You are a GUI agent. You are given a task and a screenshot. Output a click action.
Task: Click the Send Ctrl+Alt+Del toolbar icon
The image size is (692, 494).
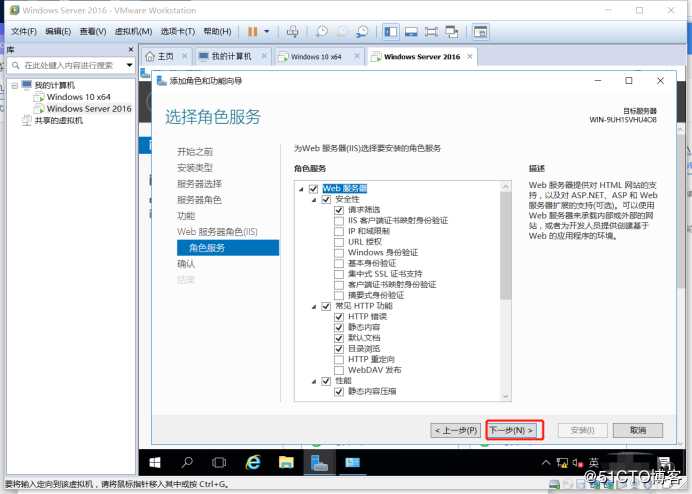(292, 31)
